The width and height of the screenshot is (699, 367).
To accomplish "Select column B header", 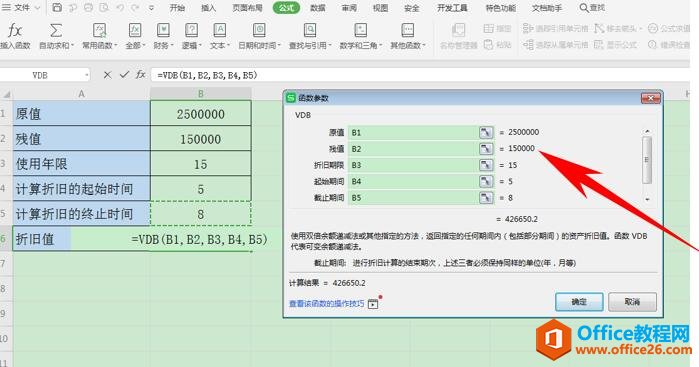I will 201,94.
